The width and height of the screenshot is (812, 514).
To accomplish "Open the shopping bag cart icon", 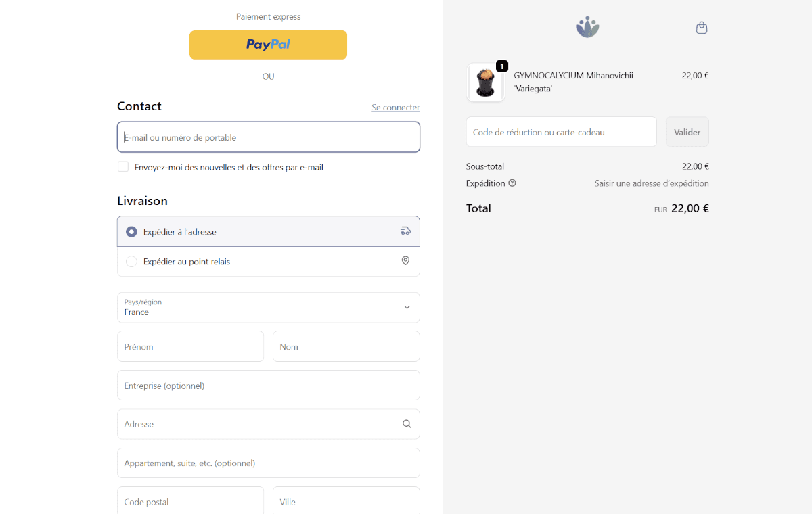I will [x=702, y=28].
